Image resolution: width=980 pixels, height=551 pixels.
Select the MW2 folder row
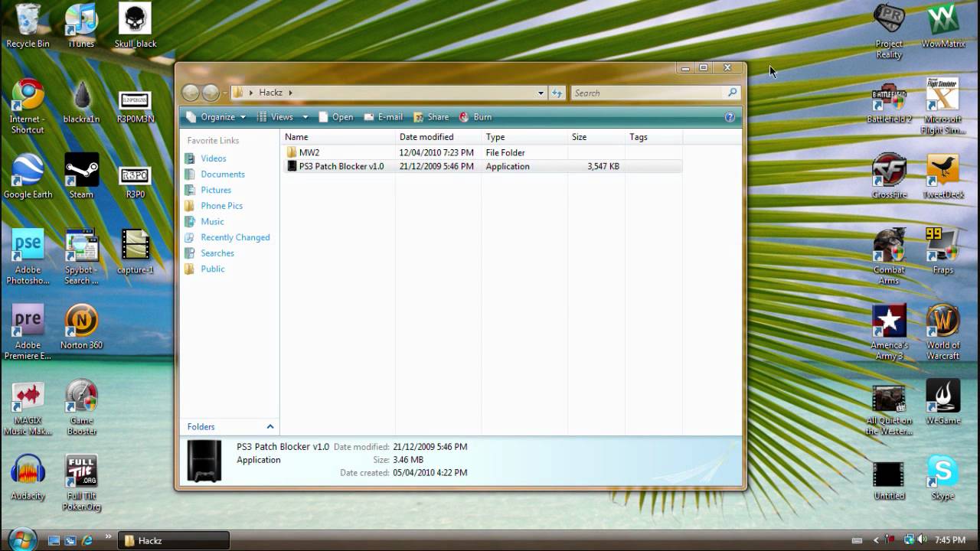tap(482, 152)
